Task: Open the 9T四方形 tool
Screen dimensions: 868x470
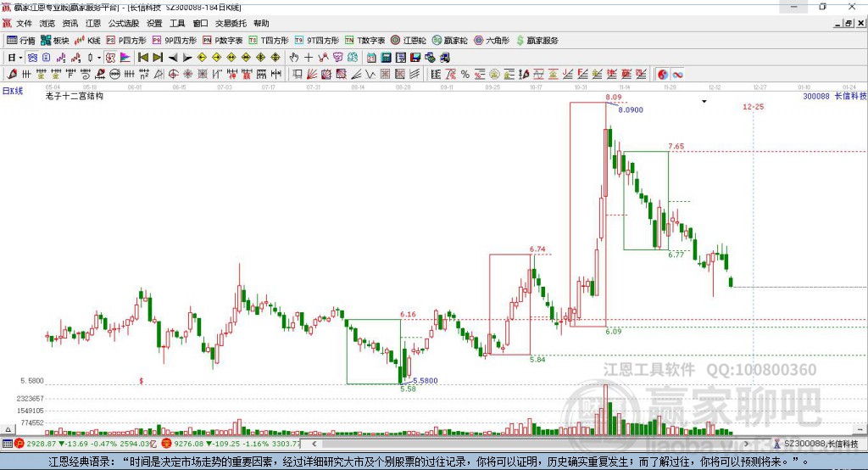Action: coord(317,41)
